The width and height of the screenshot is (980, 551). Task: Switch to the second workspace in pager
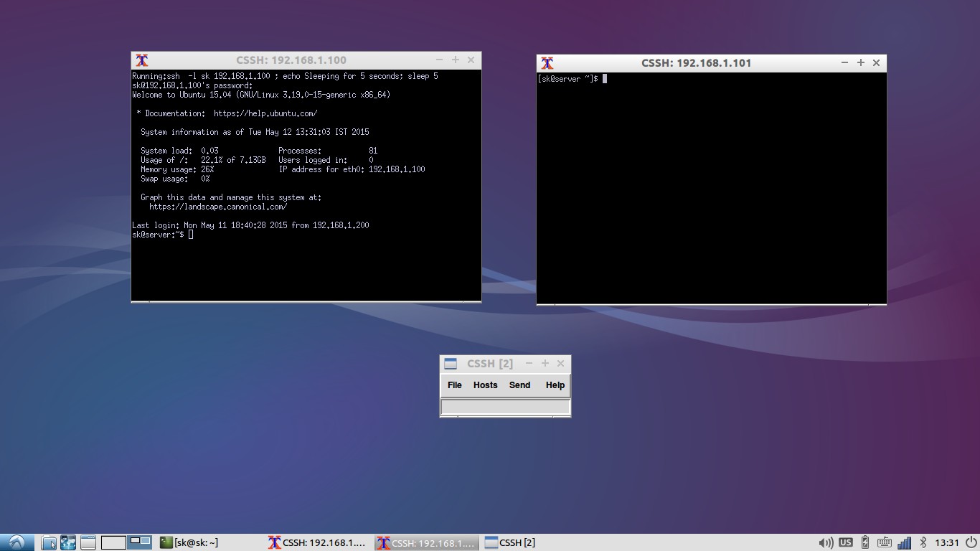point(139,542)
